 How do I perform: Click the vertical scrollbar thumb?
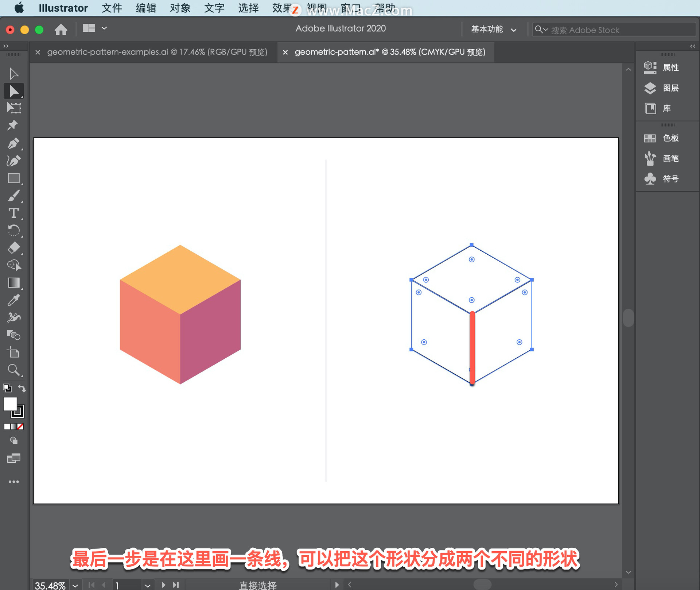pyautogui.click(x=628, y=318)
